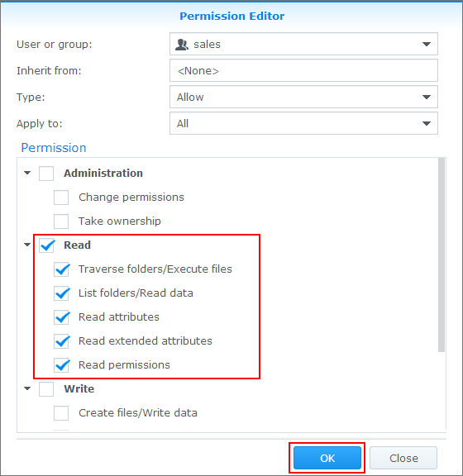Open the User or group dropdown
Viewport: 463px width, 476px height.
(x=303, y=44)
